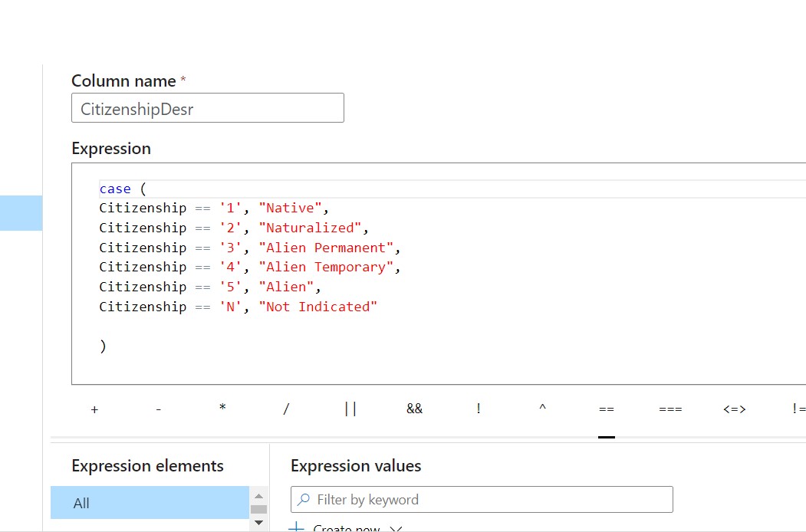Insert the divide slash operator

(286, 409)
